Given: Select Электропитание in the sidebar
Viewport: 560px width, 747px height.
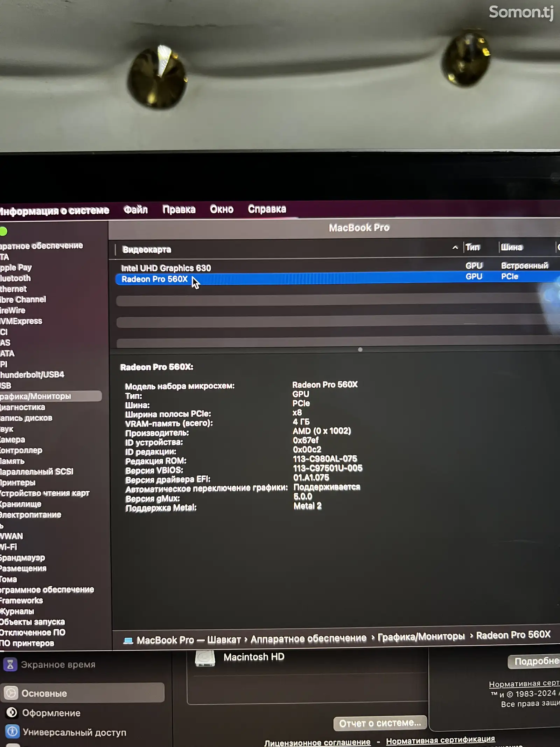Looking at the screenshot, I should tap(30, 515).
